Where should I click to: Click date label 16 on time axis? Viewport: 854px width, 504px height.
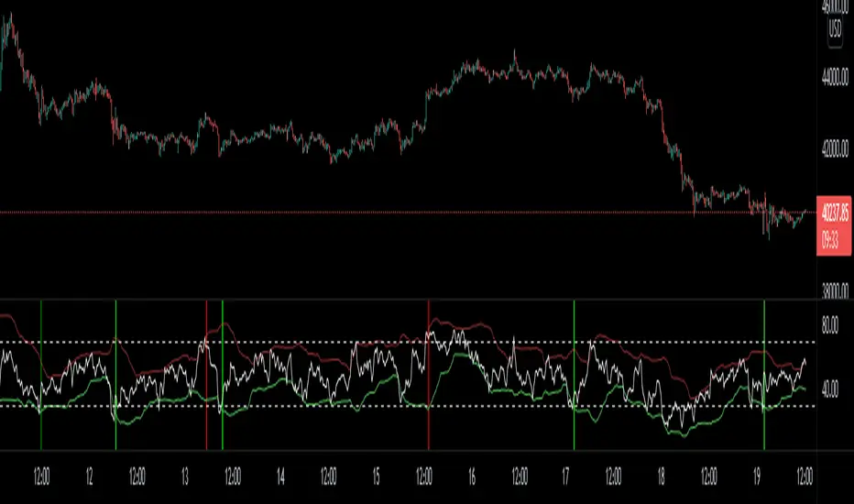472,477
